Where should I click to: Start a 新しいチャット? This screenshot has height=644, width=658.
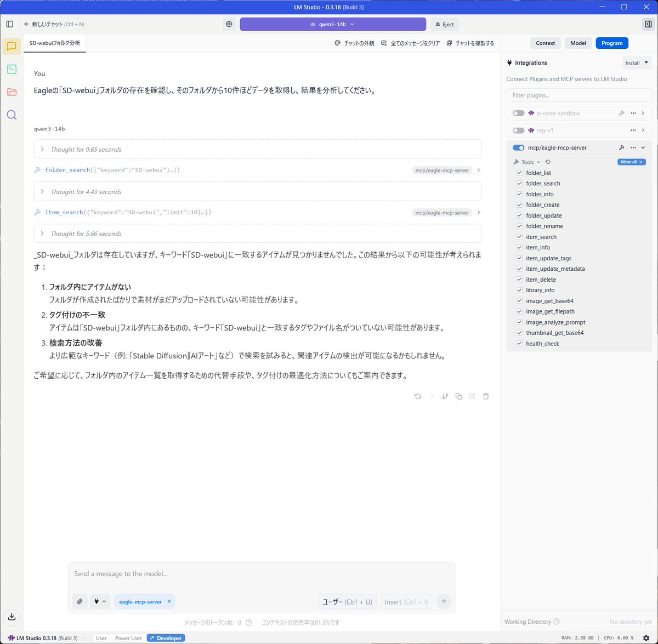(x=53, y=24)
